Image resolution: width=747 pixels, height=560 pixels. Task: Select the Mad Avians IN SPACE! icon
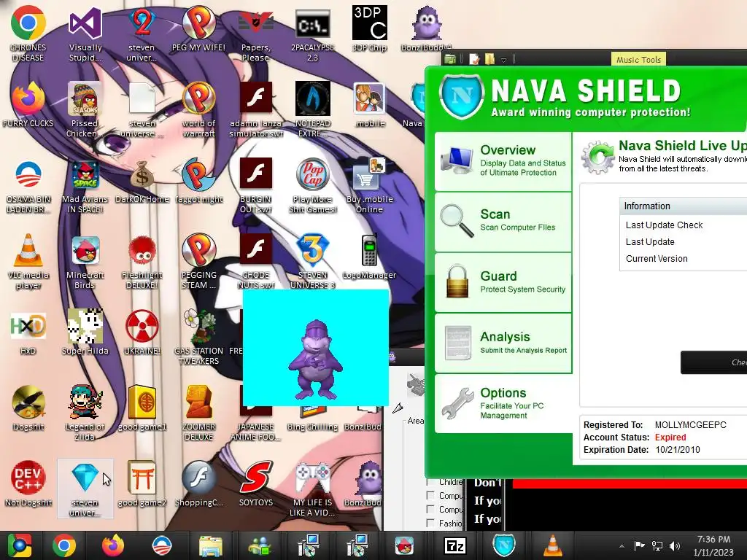tap(85, 187)
